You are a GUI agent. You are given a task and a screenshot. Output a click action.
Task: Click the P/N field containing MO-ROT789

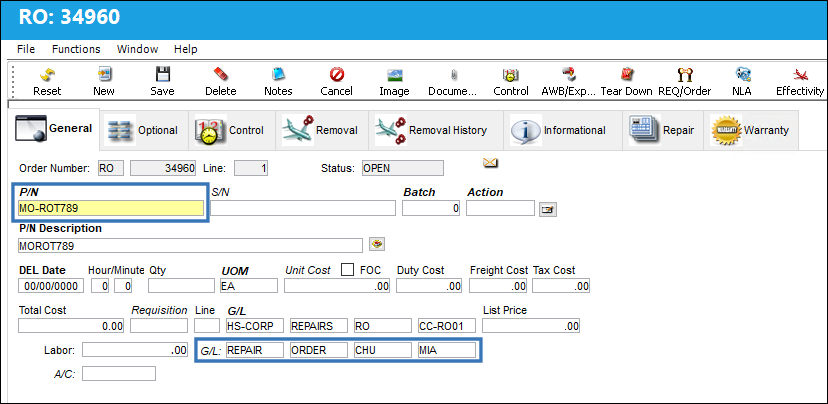click(111, 208)
